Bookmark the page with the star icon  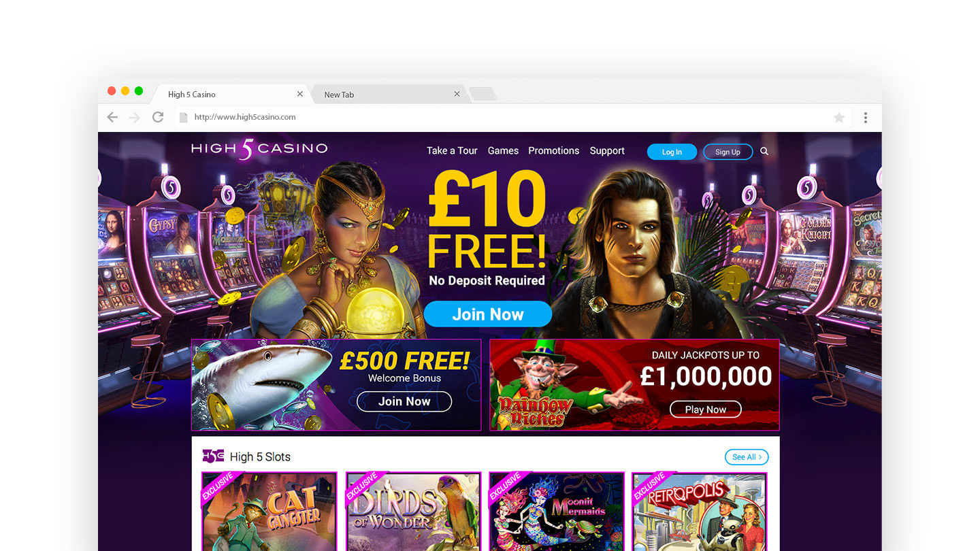[839, 118]
